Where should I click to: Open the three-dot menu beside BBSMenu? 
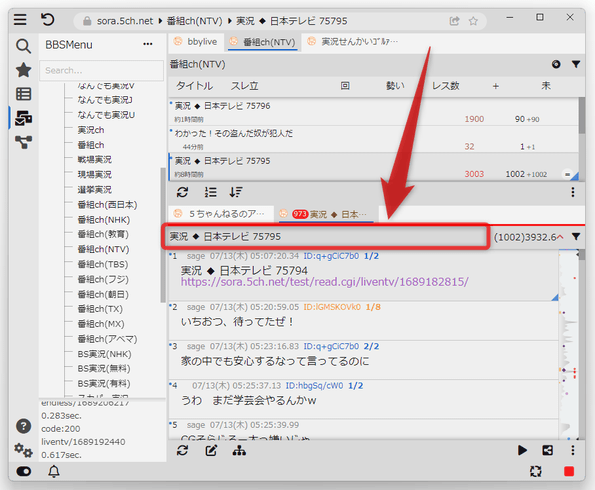[148, 44]
